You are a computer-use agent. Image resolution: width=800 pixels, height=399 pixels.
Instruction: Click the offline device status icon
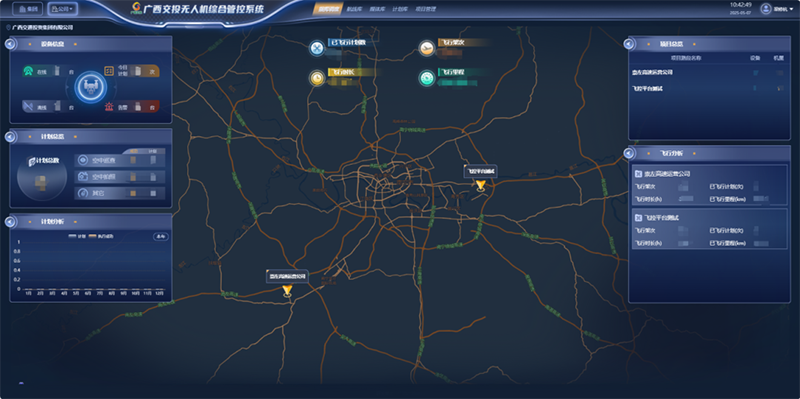28,107
